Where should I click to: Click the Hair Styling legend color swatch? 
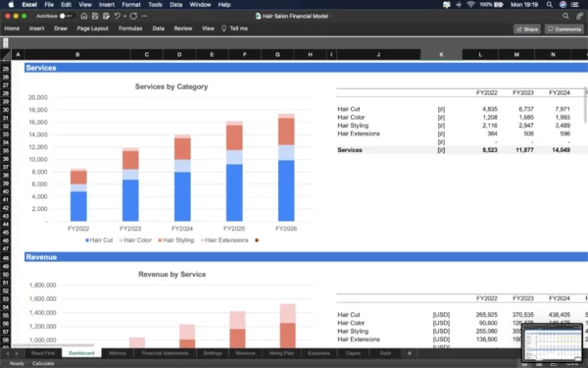click(160, 240)
